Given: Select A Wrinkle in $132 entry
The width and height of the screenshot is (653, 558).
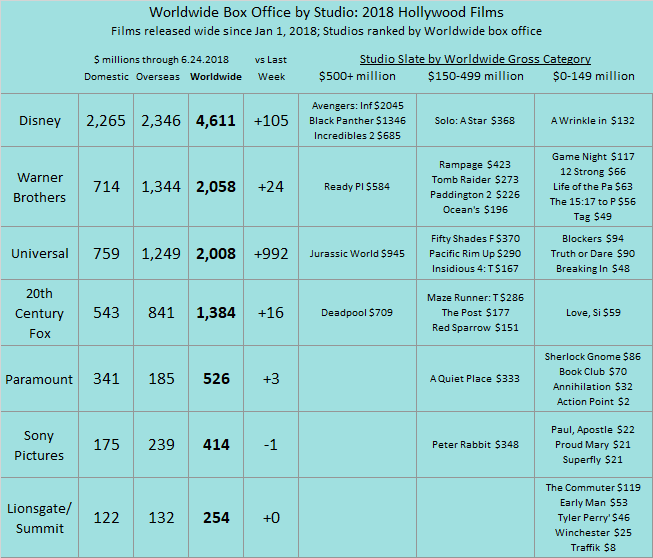Looking at the screenshot, I should pyautogui.click(x=593, y=120).
